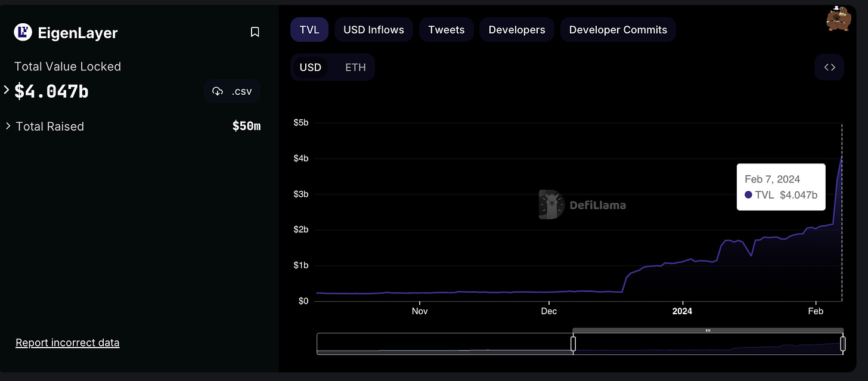The height and width of the screenshot is (381, 868).
Task: Switch to the USD Inflows tab
Action: [374, 29]
